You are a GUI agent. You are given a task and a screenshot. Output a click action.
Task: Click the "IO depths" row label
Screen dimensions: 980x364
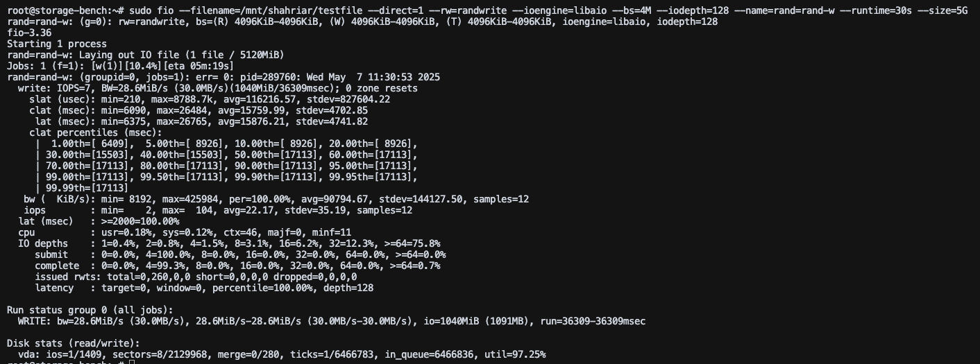point(43,244)
